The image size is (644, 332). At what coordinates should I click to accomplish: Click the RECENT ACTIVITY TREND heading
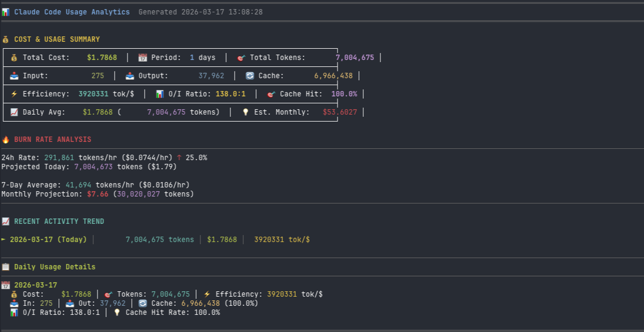pos(59,222)
